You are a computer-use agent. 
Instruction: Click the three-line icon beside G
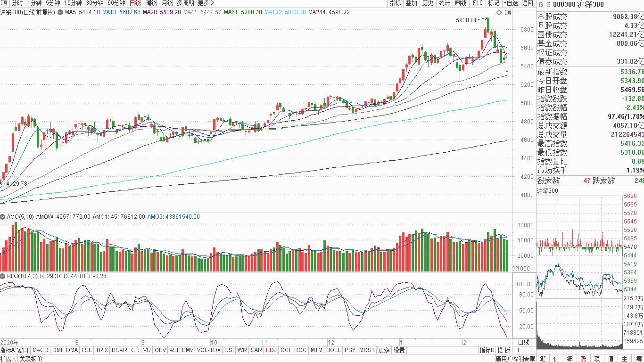(x=547, y=4)
